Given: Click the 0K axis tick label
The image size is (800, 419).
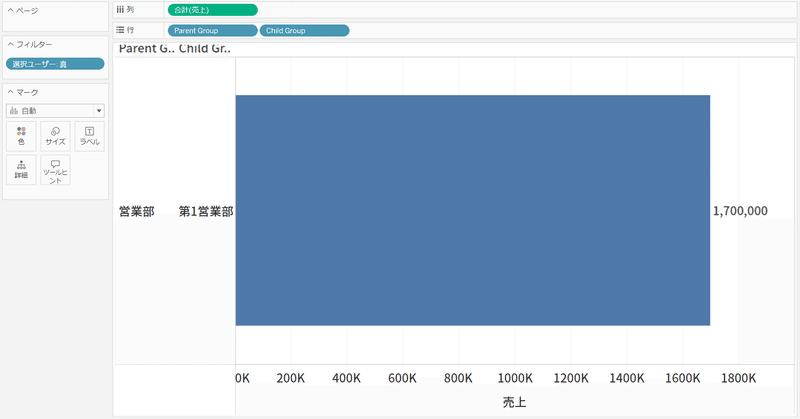Looking at the screenshot, I should click(x=243, y=378).
